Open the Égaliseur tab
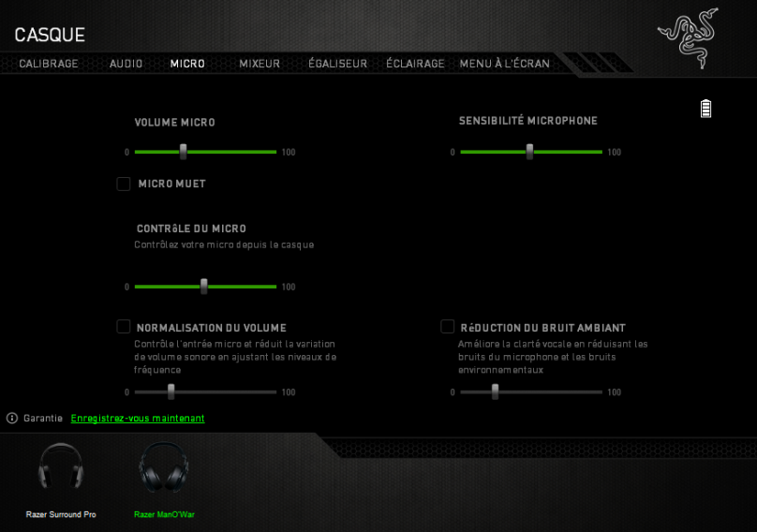The image size is (757, 532). point(337,64)
